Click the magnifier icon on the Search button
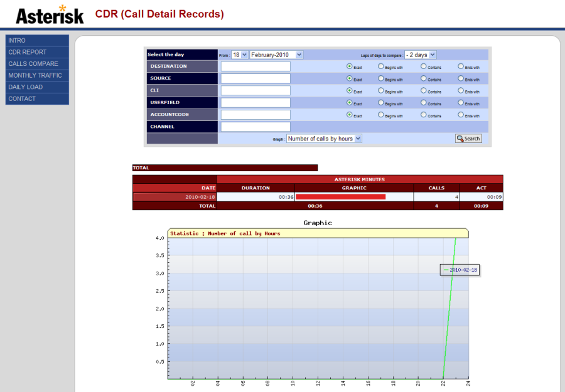This screenshot has width=565, height=392. pos(461,138)
